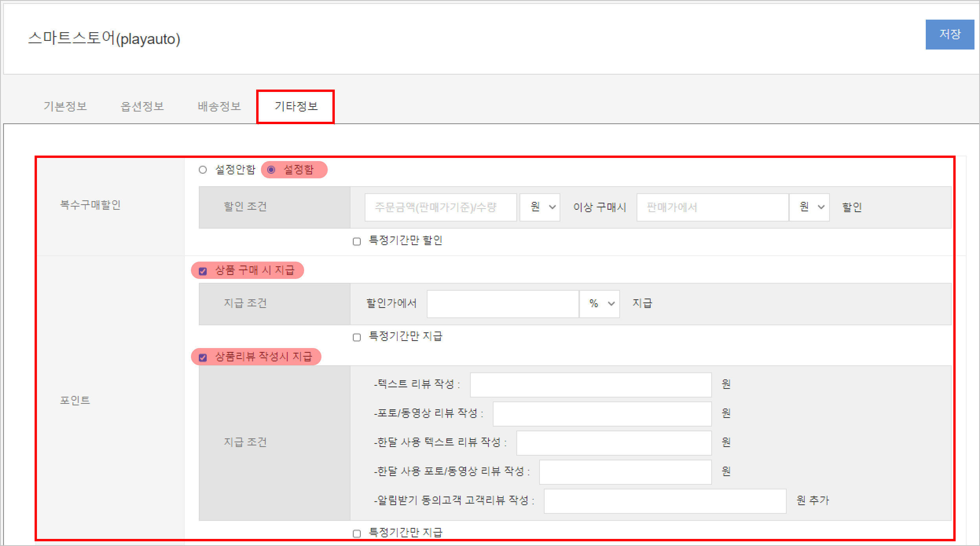Open the 원 unit dropdown before 이상 구매시
Viewport: 980px width, 546px height.
[x=540, y=207]
